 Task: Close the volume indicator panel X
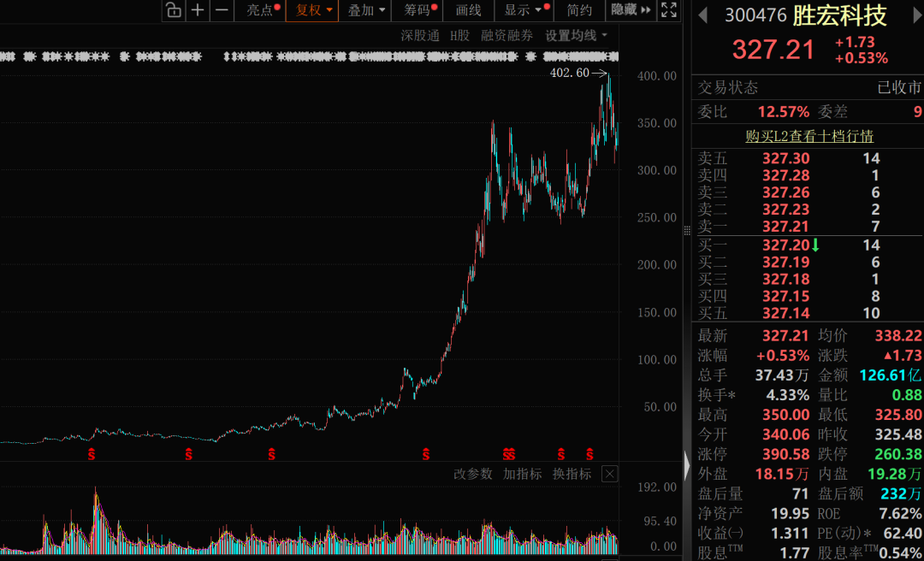click(x=610, y=474)
